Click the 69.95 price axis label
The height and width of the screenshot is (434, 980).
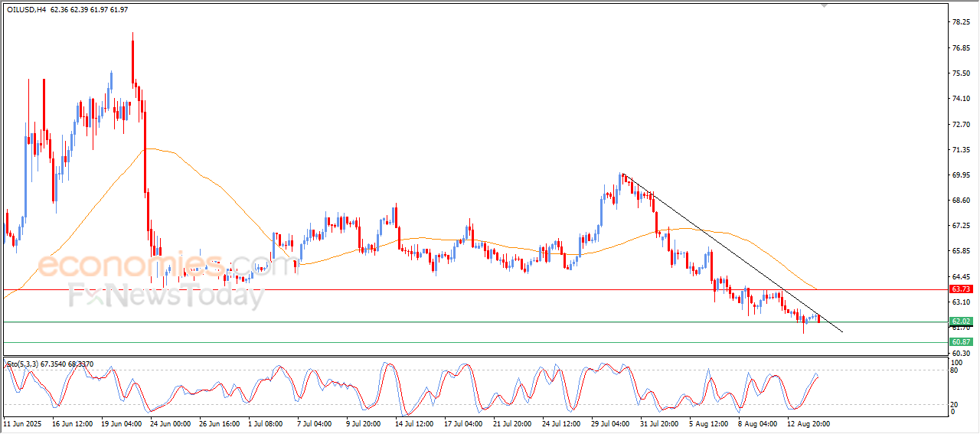click(962, 175)
